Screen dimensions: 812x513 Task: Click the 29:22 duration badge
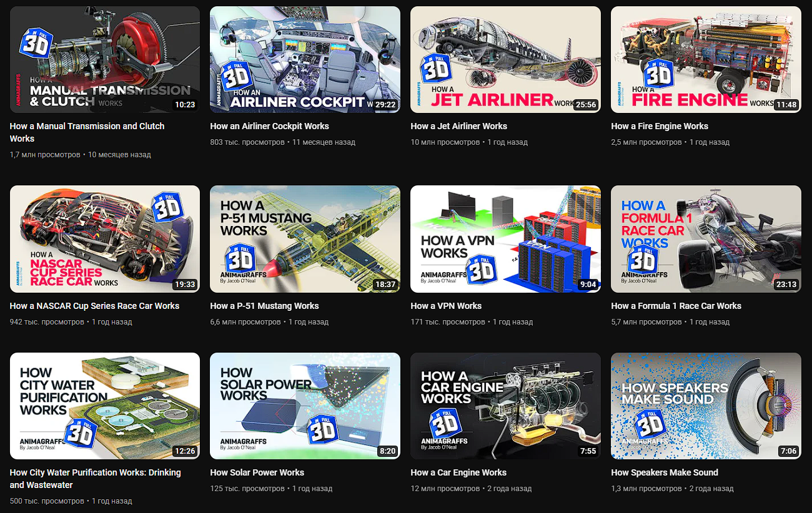click(385, 105)
